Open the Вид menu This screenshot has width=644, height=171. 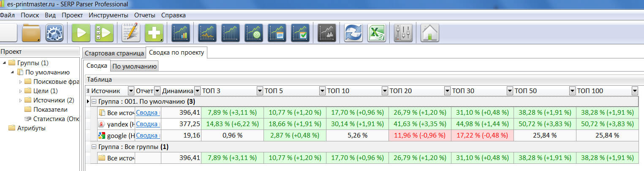point(50,15)
